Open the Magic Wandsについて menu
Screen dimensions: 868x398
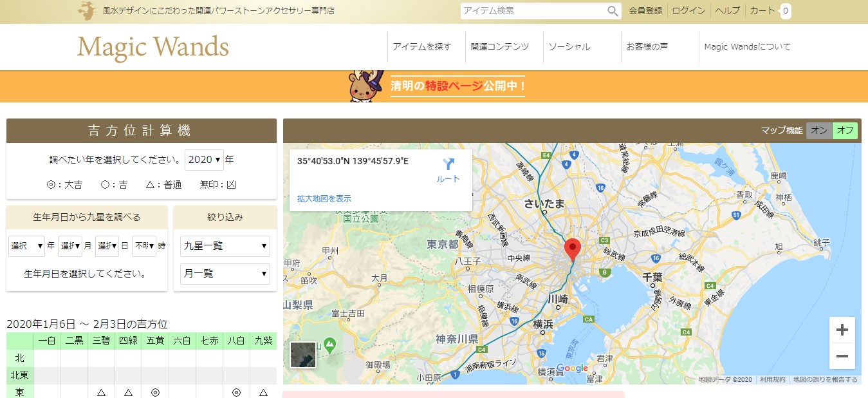(748, 47)
